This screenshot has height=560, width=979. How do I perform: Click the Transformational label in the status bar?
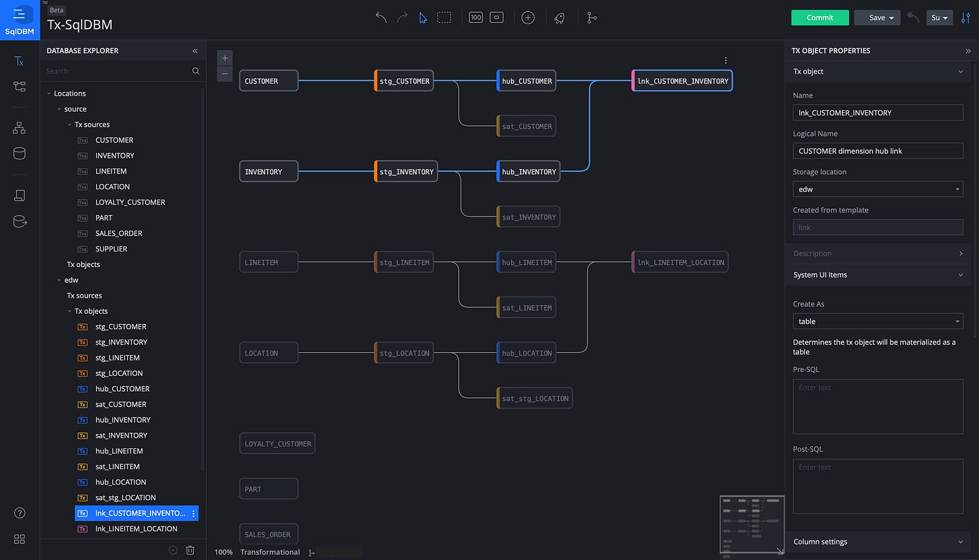(x=270, y=553)
